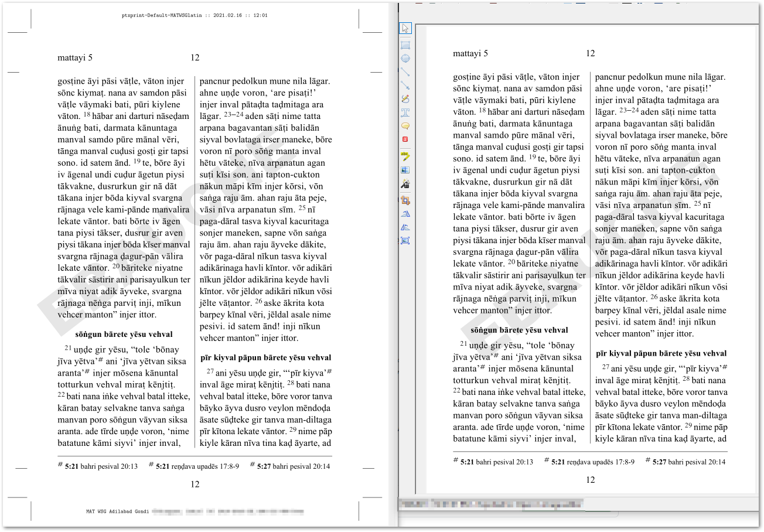This screenshot has height=532, width=764.
Task: Click the fit-to-selection zoom icon
Action: tap(405, 240)
